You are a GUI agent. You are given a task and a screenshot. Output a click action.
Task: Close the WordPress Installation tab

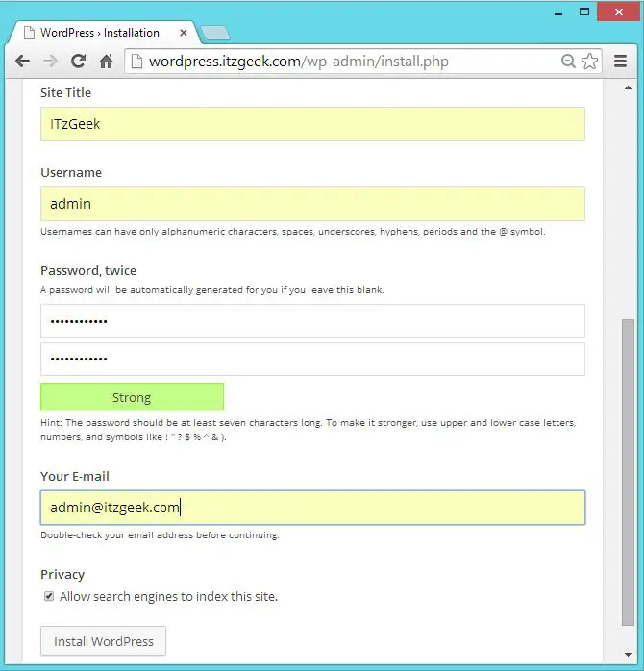(184, 33)
